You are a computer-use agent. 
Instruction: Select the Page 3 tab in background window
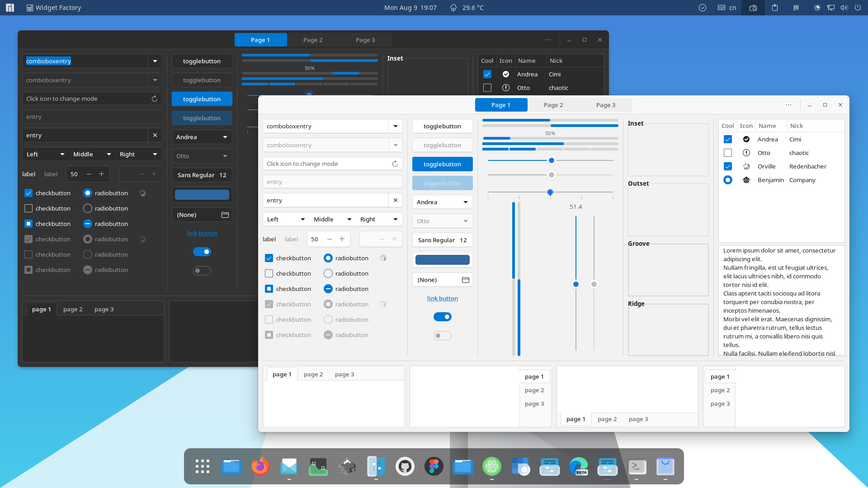click(365, 40)
